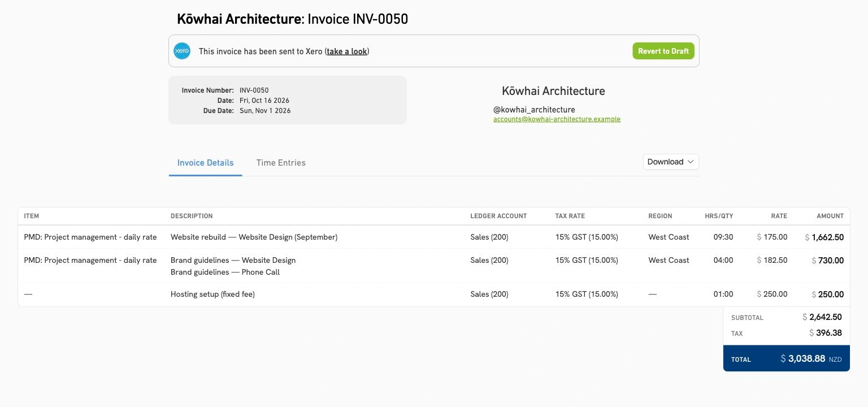Switch to the Time Entries tab

[281, 163]
